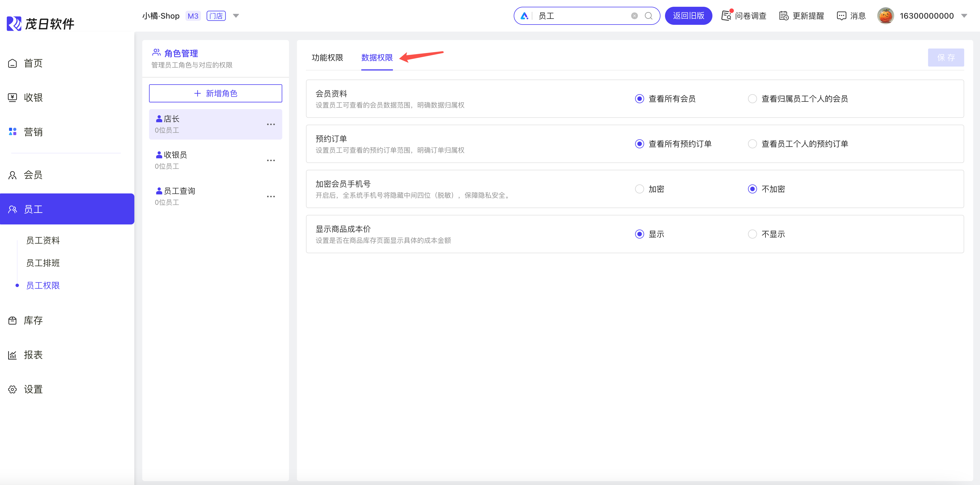This screenshot has width=980, height=485.
Task: Expand the account 16300000000 dropdown
Action: (964, 16)
